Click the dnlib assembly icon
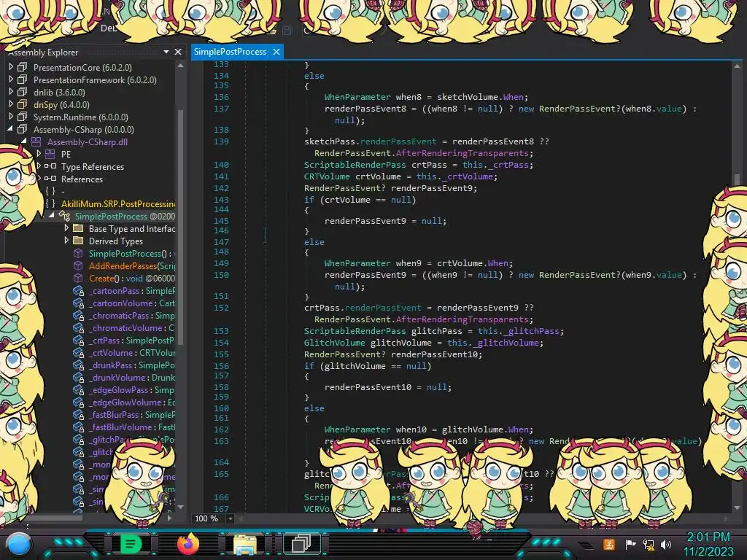The image size is (747, 560). (23, 92)
